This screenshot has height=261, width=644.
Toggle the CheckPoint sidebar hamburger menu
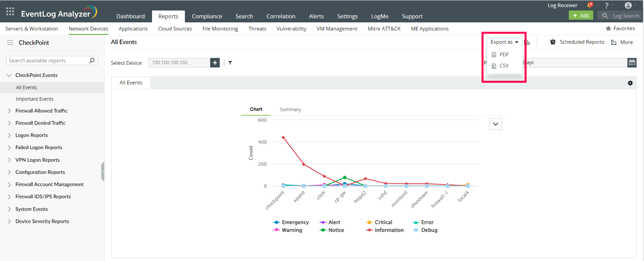(10, 43)
